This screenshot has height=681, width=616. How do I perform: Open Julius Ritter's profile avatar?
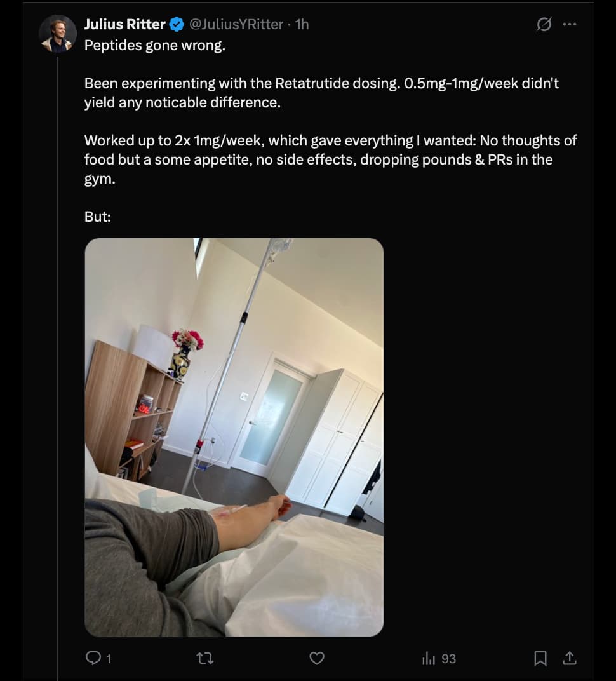click(58, 34)
